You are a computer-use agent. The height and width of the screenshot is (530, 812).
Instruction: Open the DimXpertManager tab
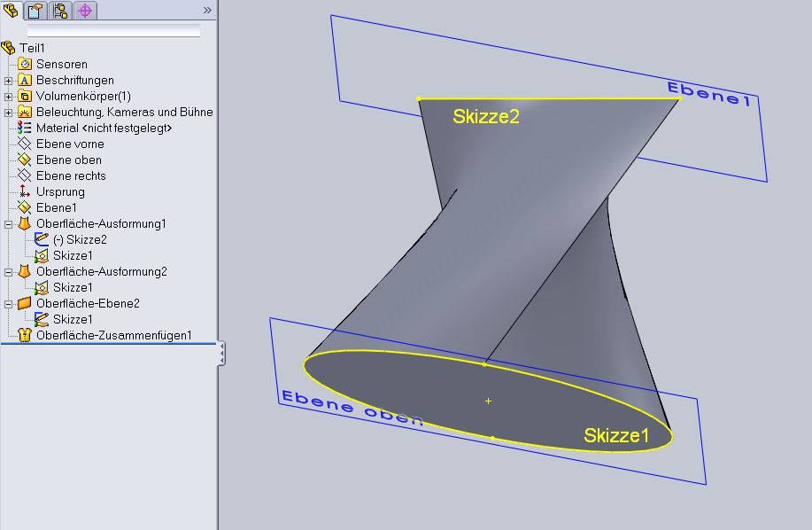(x=85, y=11)
